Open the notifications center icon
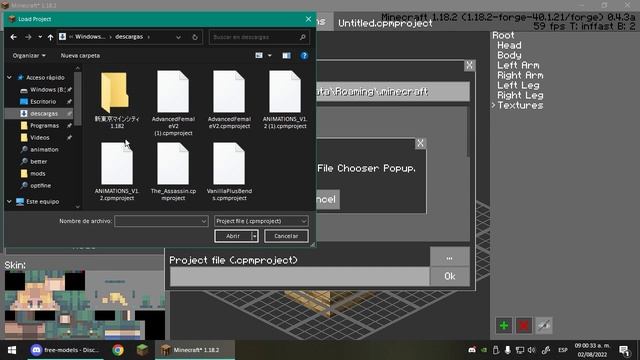 coord(624,351)
